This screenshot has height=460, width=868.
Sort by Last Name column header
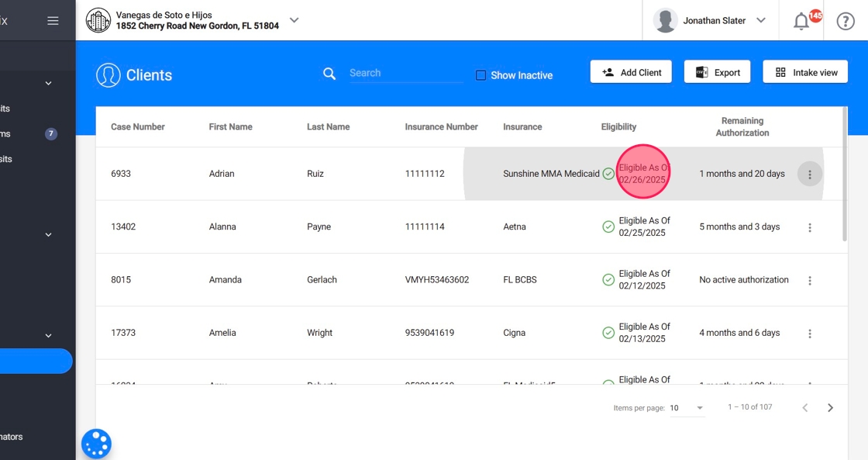329,127
